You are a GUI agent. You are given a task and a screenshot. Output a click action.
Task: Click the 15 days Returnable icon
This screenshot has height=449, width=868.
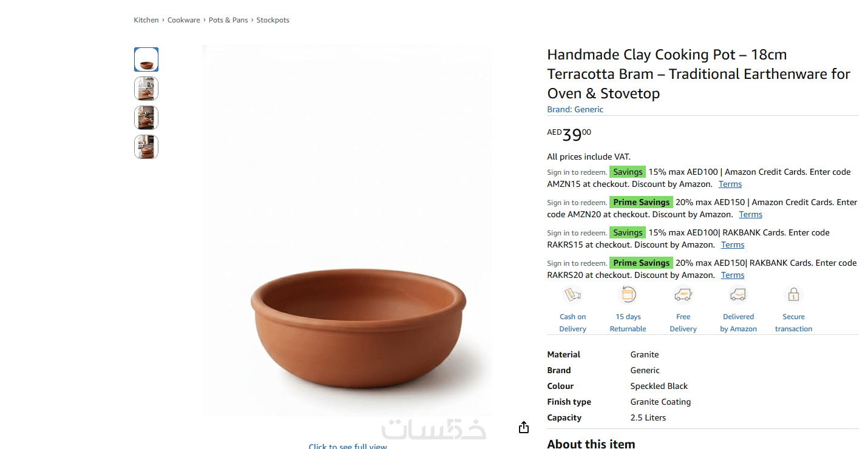coord(628,295)
